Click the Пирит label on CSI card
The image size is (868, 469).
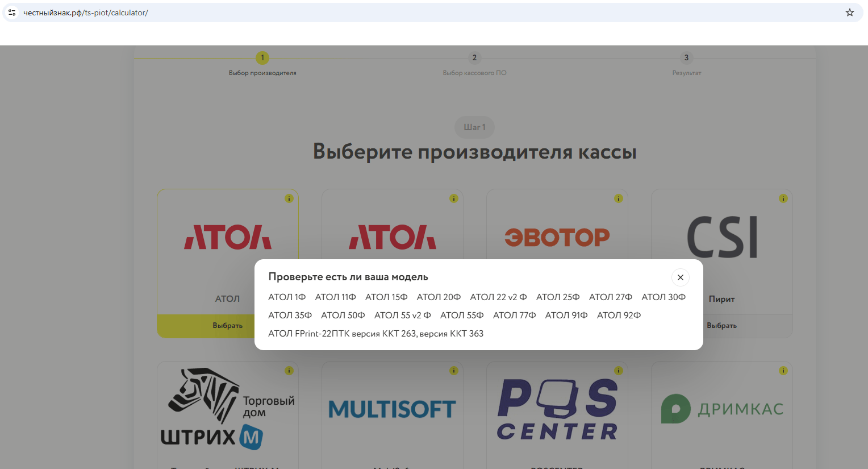[x=721, y=299]
